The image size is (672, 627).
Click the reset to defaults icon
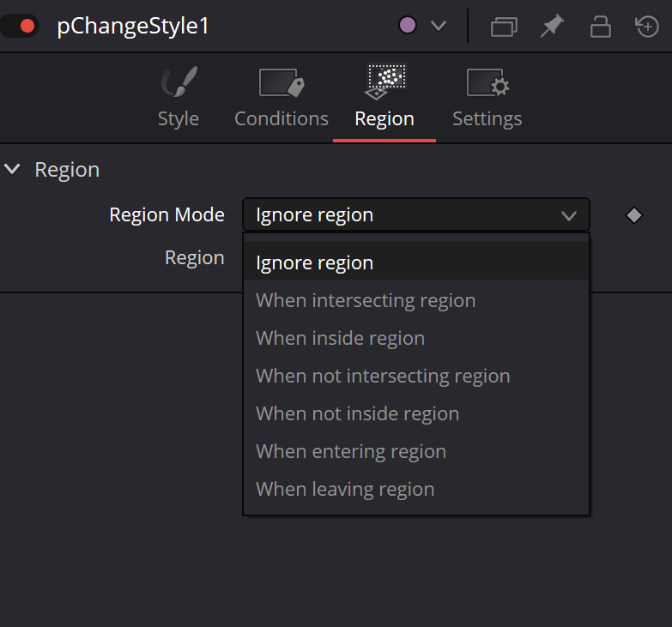pos(647,27)
